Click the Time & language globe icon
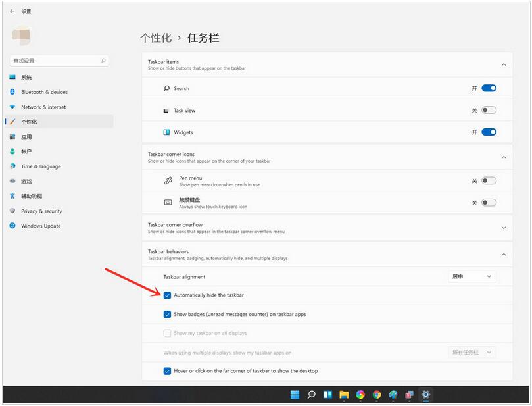Image resolution: width=532 pixels, height=406 pixels. point(12,166)
